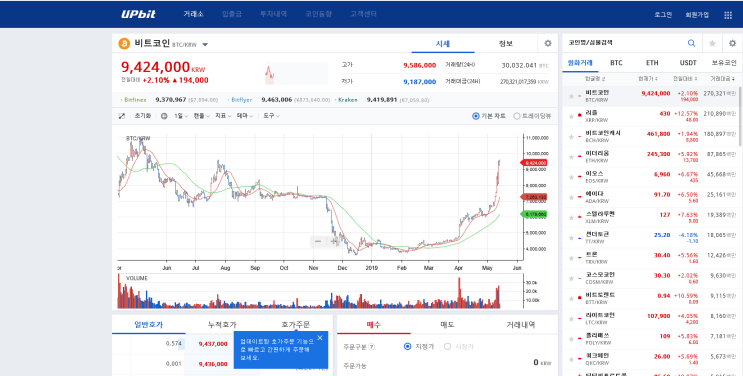The image size is (743, 376).
Task: Choose 시장가 order type radio
Action: click(x=447, y=347)
